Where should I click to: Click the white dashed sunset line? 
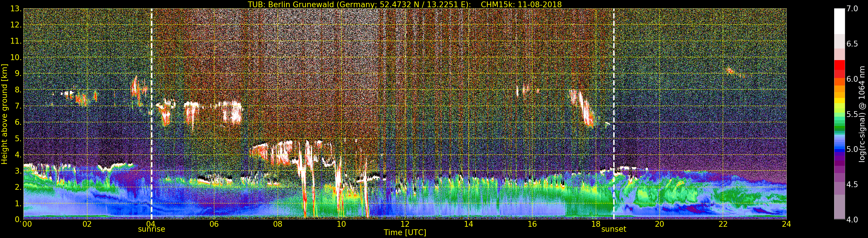tap(614, 114)
